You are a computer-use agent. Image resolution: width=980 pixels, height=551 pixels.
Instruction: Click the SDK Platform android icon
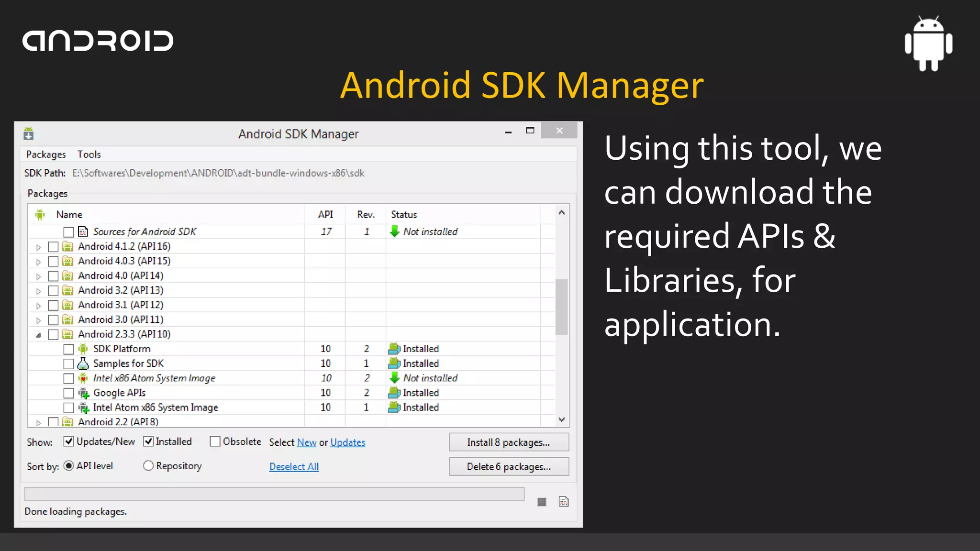point(83,349)
